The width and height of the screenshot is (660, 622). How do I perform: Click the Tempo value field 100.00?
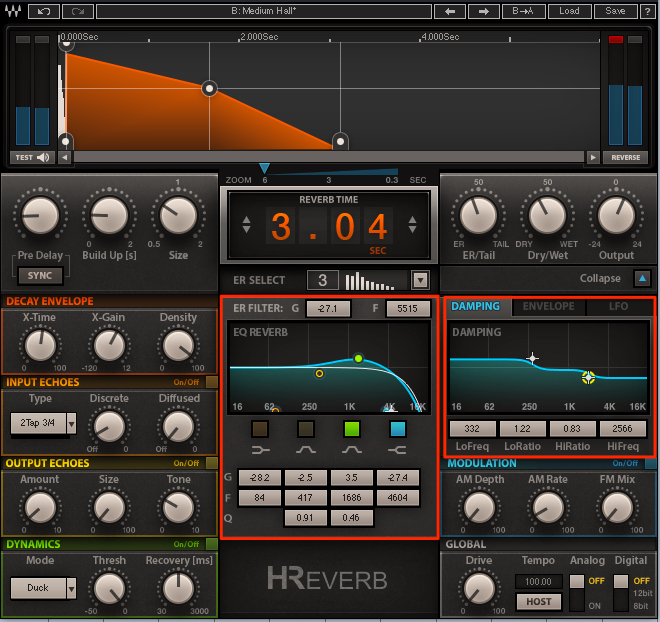coord(539,582)
